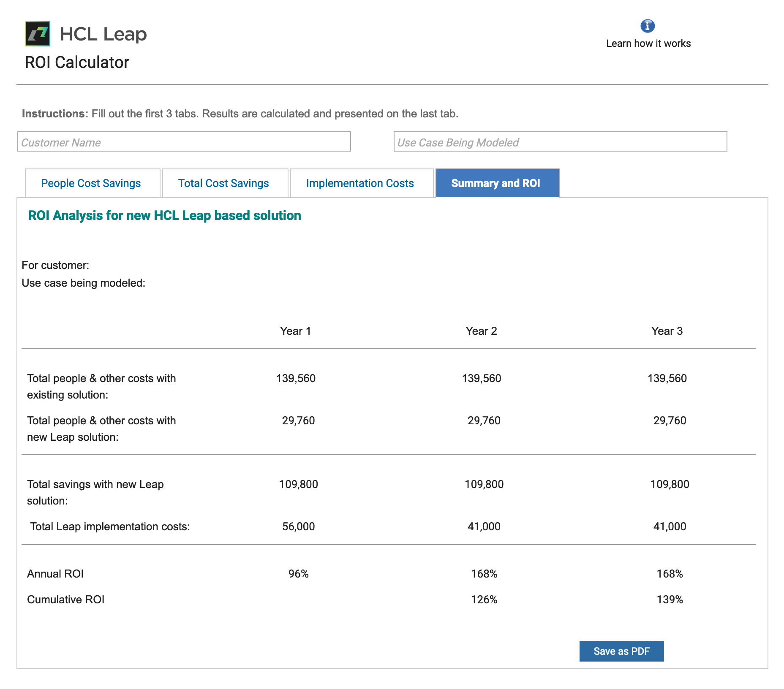Viewport: 784px width, 689px height.
Task: Switch to the People Cost Savings tab
Action: 93,183
